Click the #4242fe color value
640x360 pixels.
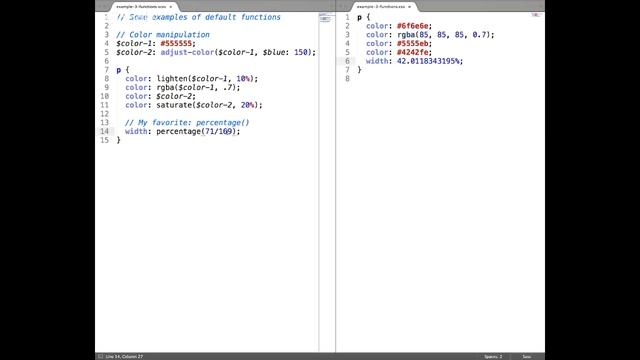412,52
